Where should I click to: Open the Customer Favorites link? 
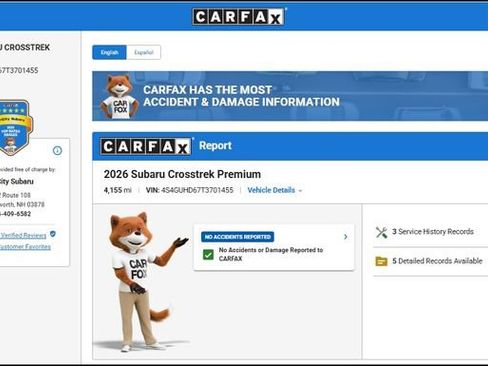click(25, 247)
